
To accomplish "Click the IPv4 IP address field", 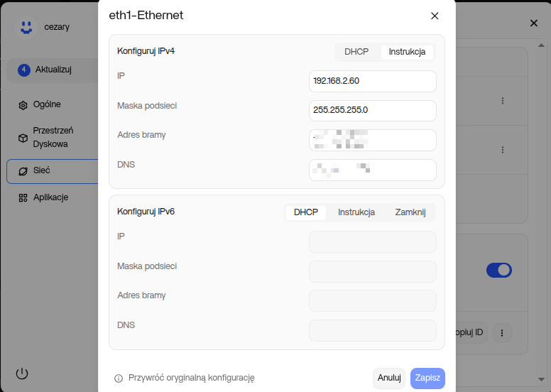I will tap(372, 81).
